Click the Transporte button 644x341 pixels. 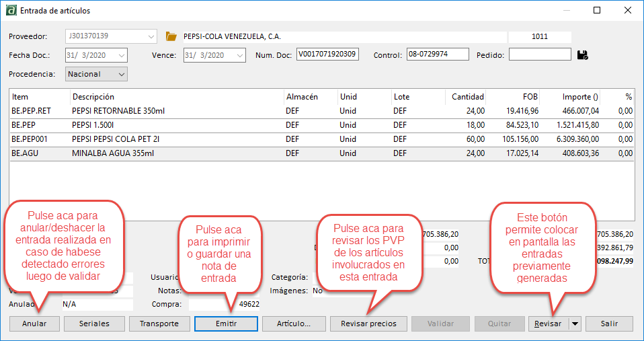pos(159,324)
